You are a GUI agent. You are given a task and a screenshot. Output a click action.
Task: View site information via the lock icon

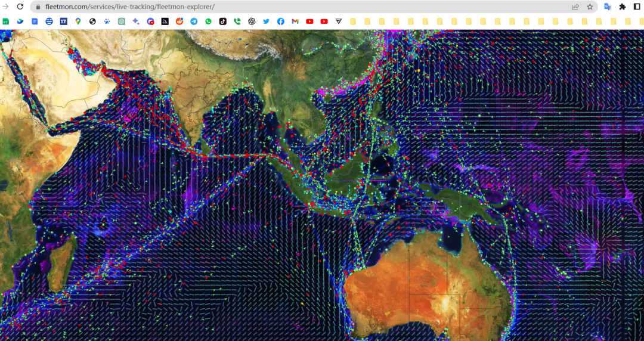click(x=38, y=7)
